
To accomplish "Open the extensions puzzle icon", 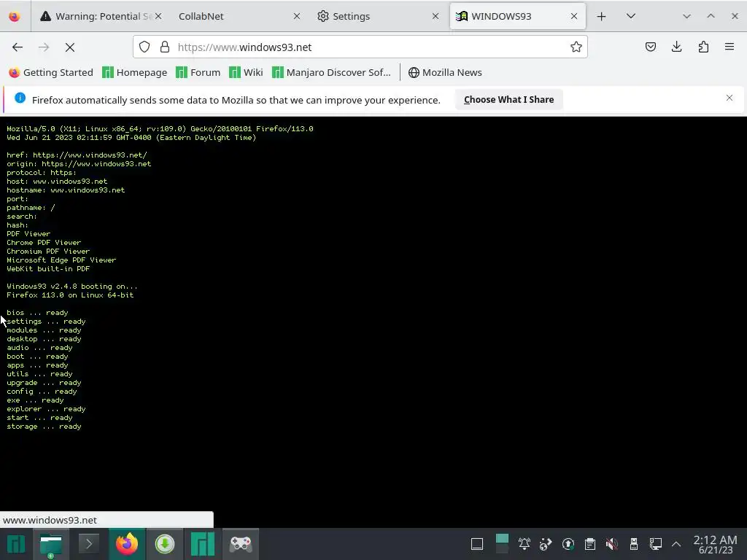I will [703, 47].
